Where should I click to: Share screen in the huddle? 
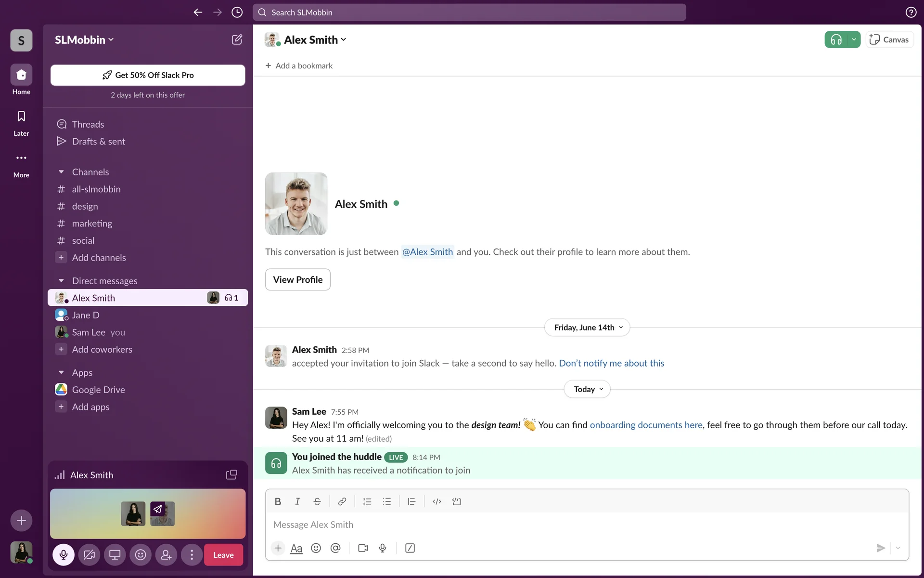(115, 555)
